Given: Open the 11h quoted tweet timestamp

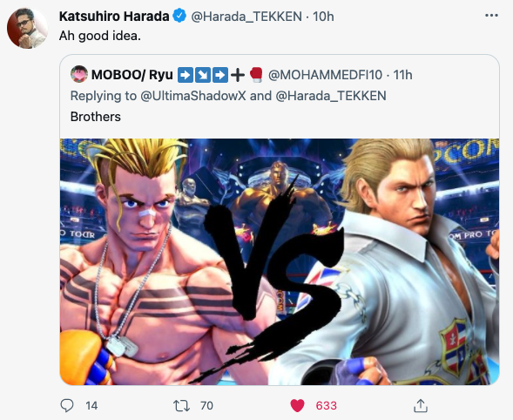Looking at the screenshot, I should click(x=402, y=75).
